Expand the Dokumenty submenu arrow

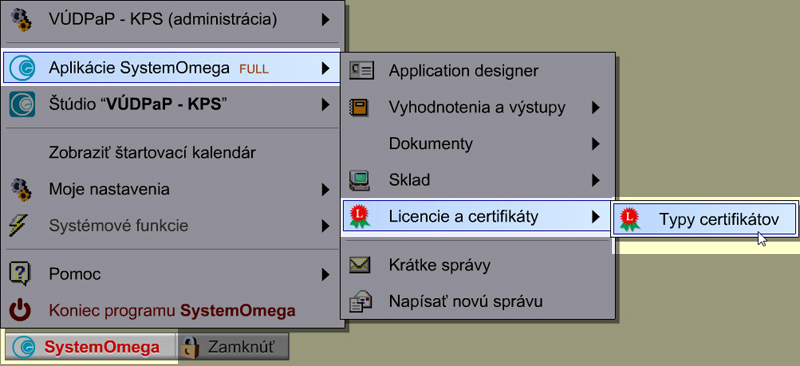click(x=595, y=144)
